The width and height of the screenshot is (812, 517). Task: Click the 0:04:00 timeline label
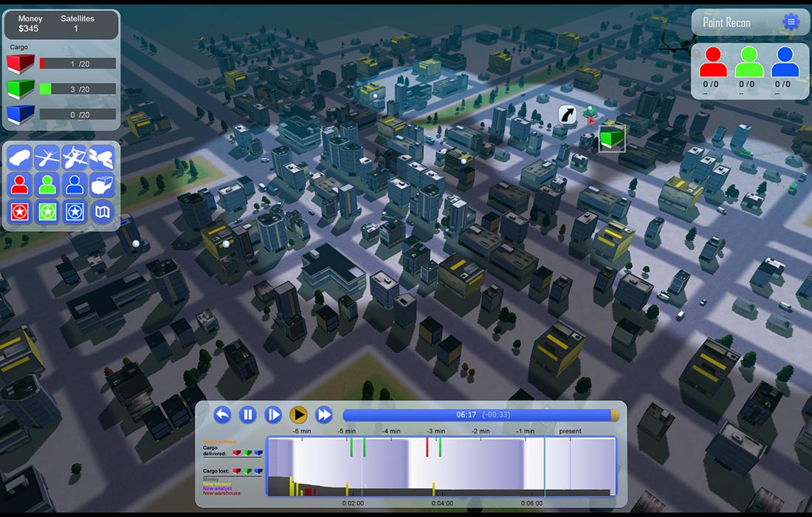coord(442,503)
